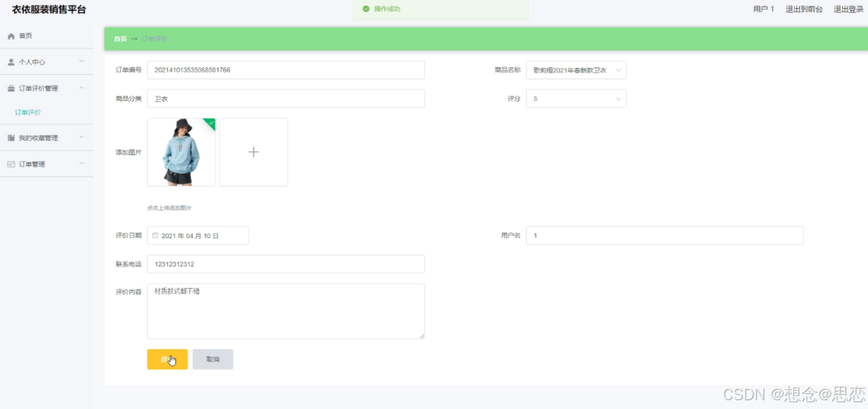Viewport: 868px width, 409px height.
Task: Click the 订单编号 input field
Action: [286, 70]
